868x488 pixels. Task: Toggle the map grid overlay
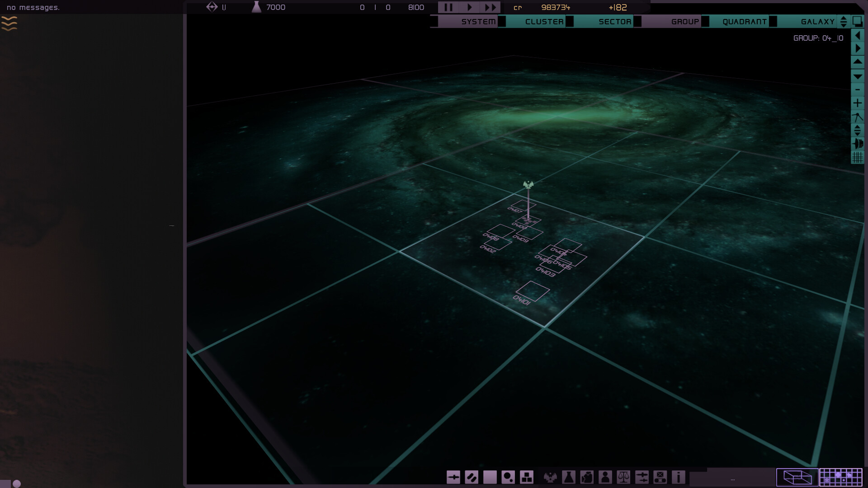(857, 157)
